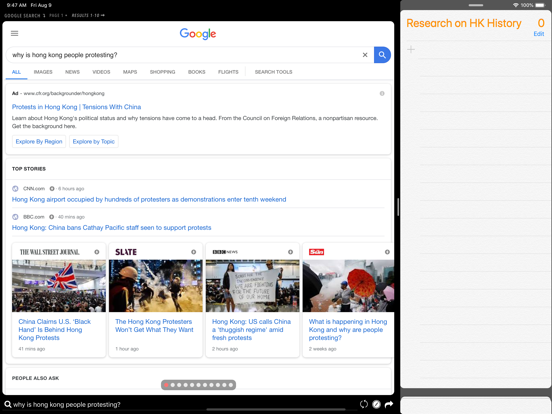Open options icon on Wall Street Journal card
552x414 pixels.
[x=97, y=252]
